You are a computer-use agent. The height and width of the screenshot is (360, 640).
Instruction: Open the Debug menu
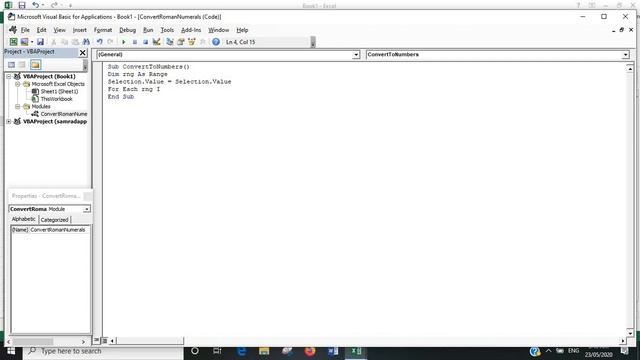pyautogui.click(x=127, y=30)
